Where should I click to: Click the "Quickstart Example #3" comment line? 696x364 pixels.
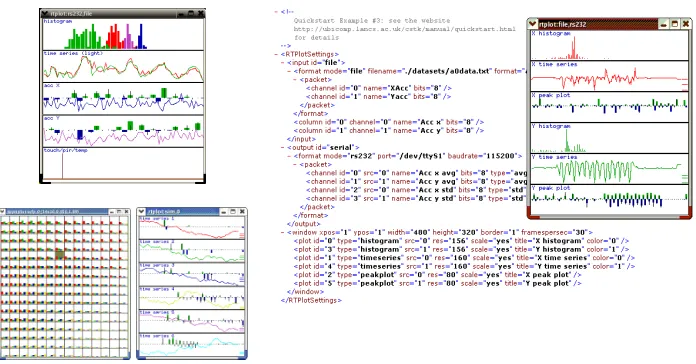[x=372, y=20]
